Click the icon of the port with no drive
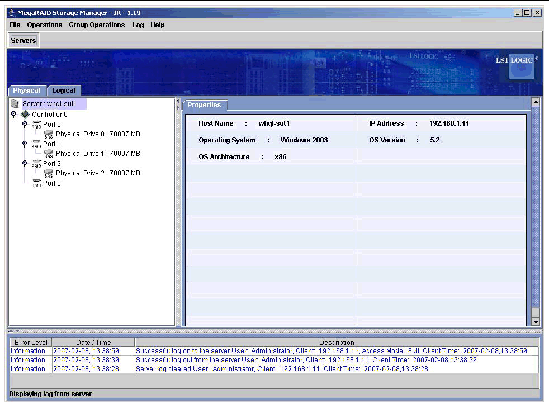Viewport: 549px width, 406px height. pos(37,183)
